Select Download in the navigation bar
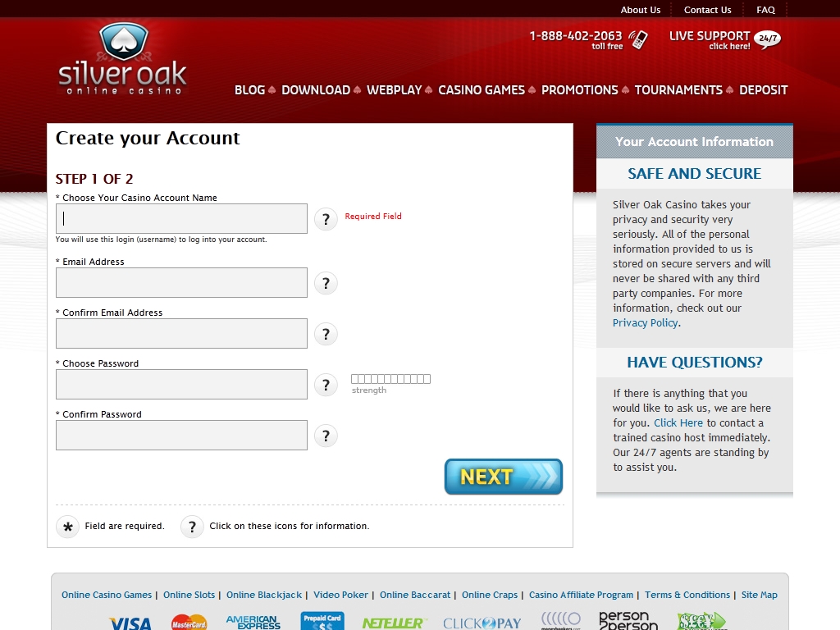Image resolution: width=840 pixels, height=630 pixels. pos(316,90)
